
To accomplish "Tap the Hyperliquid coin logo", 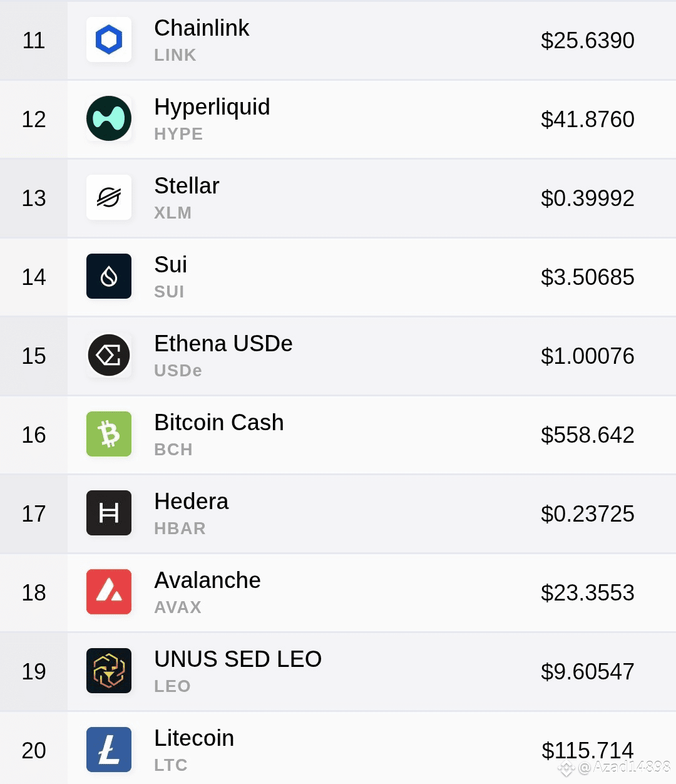I will coord(109,118).
